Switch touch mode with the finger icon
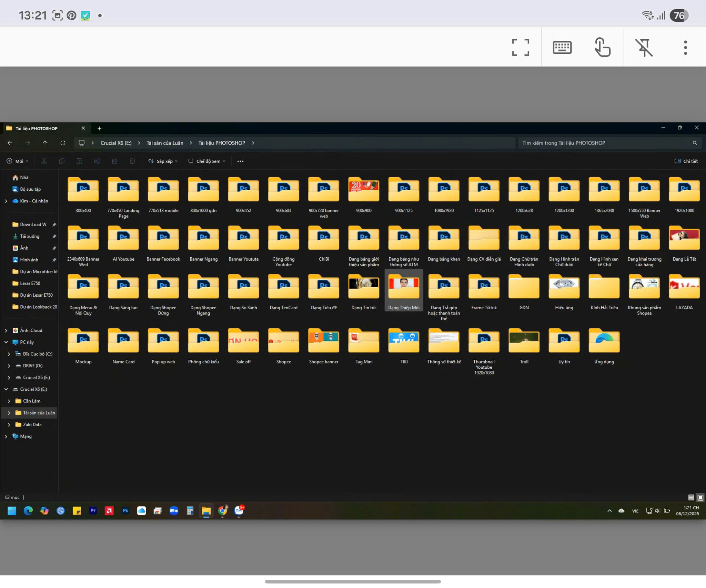This screenshot has width=706, height=588. (603, 47)
